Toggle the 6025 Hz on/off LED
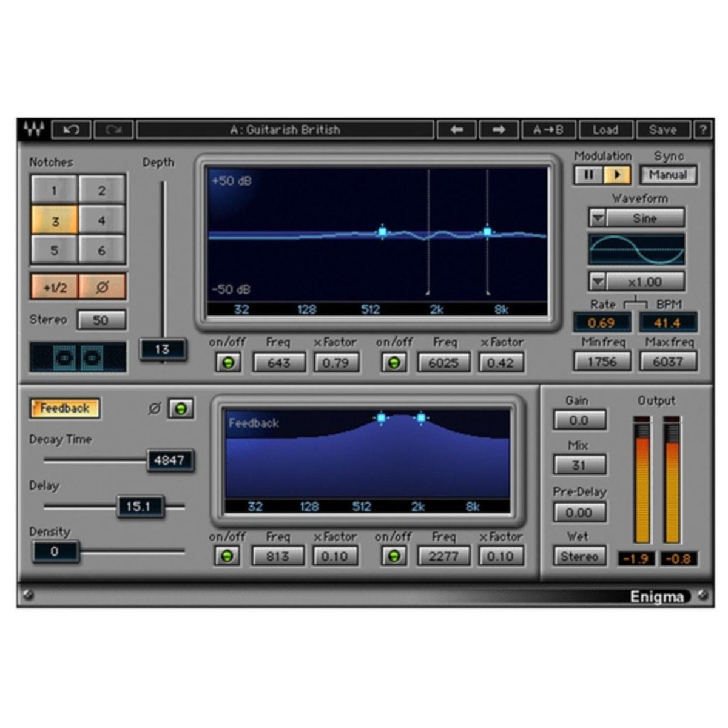Viewport: 728px width, 728px height. (x=395, y=362)
